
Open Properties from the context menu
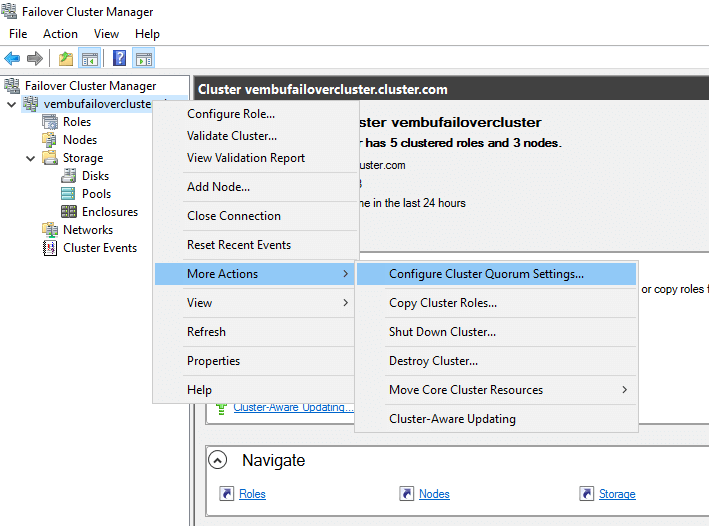[255, 360]
